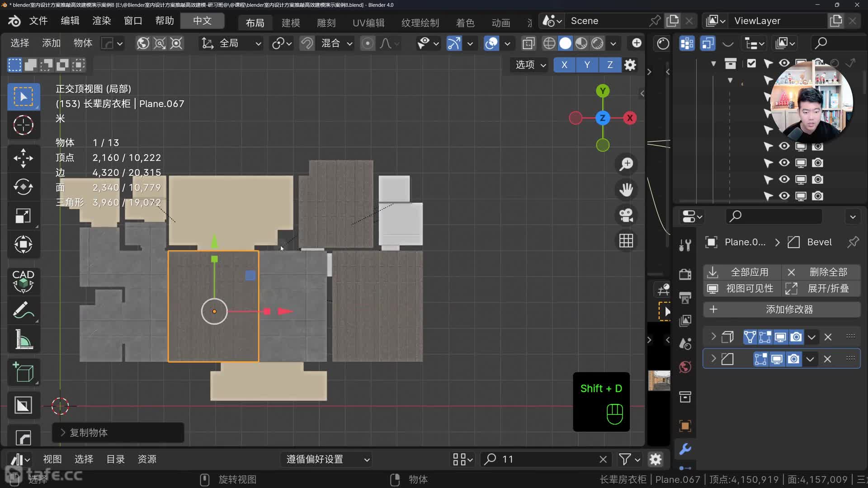
Task: Select the Scale tool
Action: [23, 216]
